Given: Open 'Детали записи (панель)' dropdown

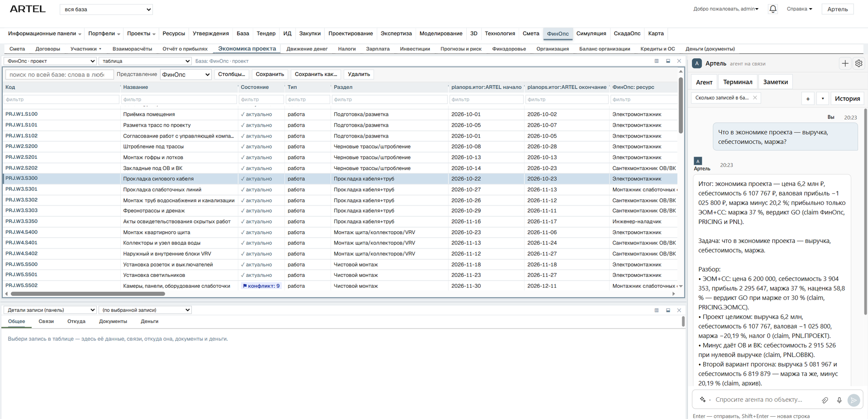Looking at the screenshot, I should (50, 310).
